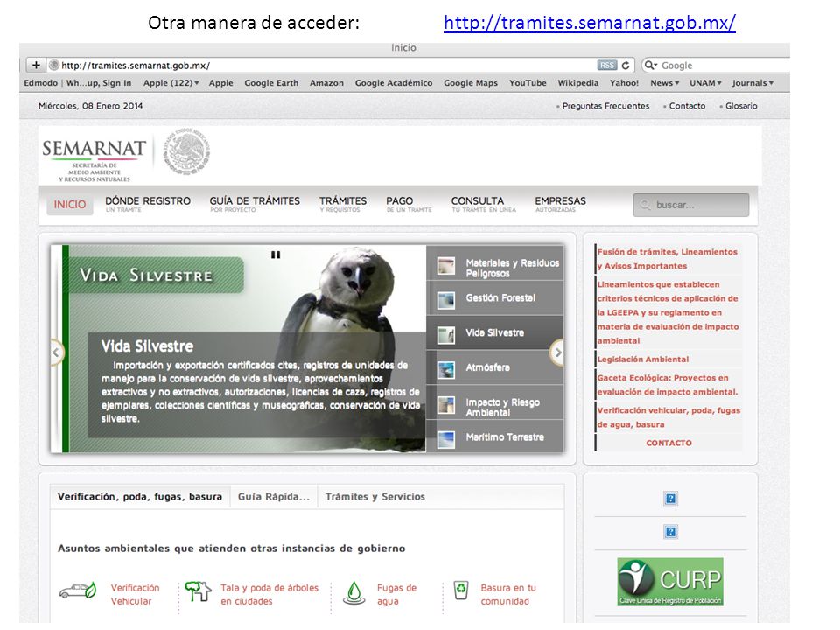Image resolution: width=840 pixels, height=630 pixels.
Task: Open the Amazon bookmark
Action: pos(326,83)
